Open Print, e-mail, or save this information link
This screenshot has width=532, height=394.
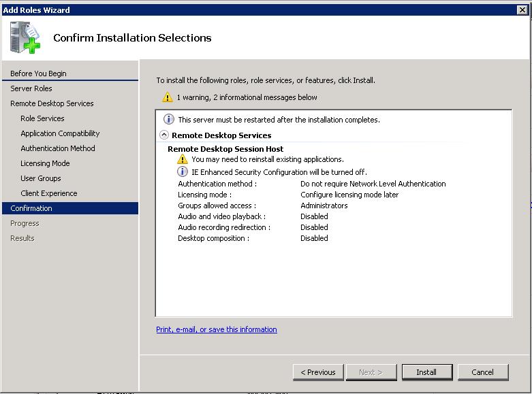pos(217,329)
